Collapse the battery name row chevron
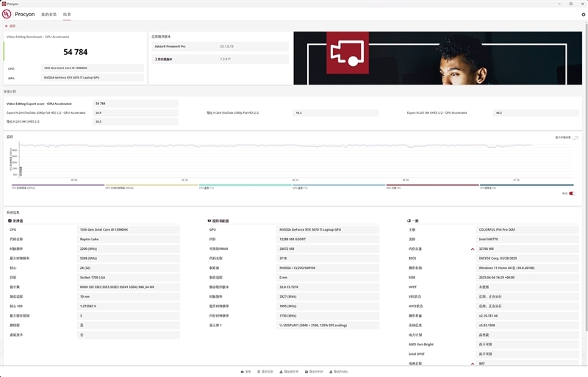Screen dimensions: 588x377 (x=473, y=364)
